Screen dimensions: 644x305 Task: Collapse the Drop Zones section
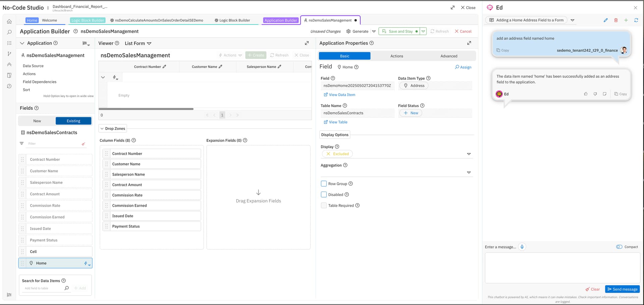point(112,129)
